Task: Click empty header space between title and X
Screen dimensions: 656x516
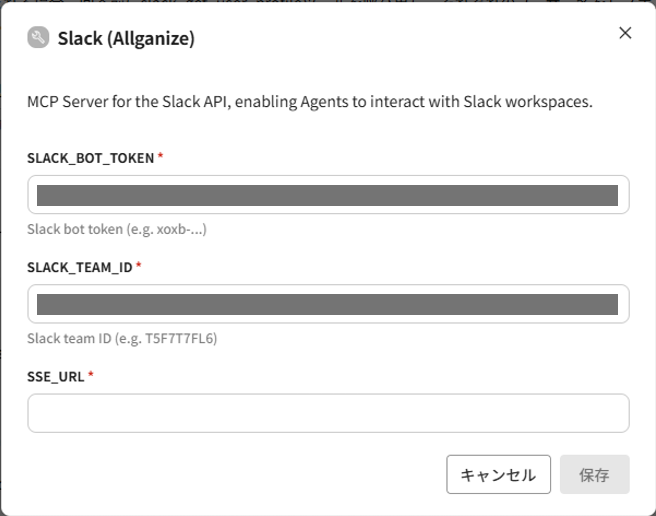Action: pos(400,39)
